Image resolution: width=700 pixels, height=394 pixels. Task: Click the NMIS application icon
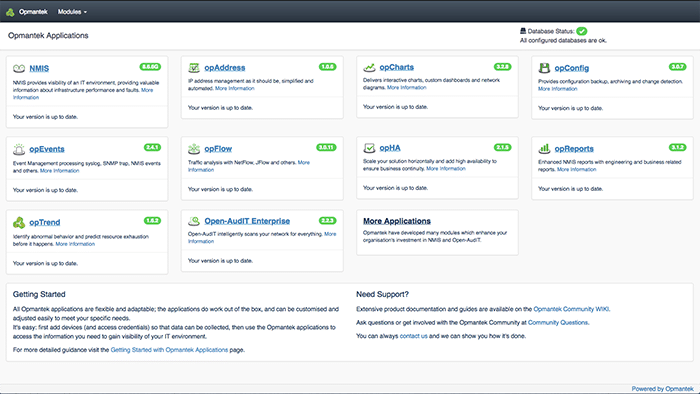pos(19,68)
